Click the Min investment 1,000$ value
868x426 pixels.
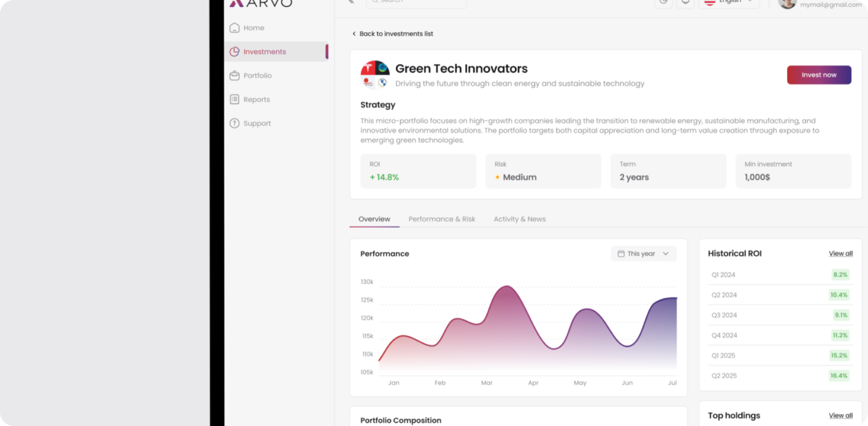[x=758, y=177]
